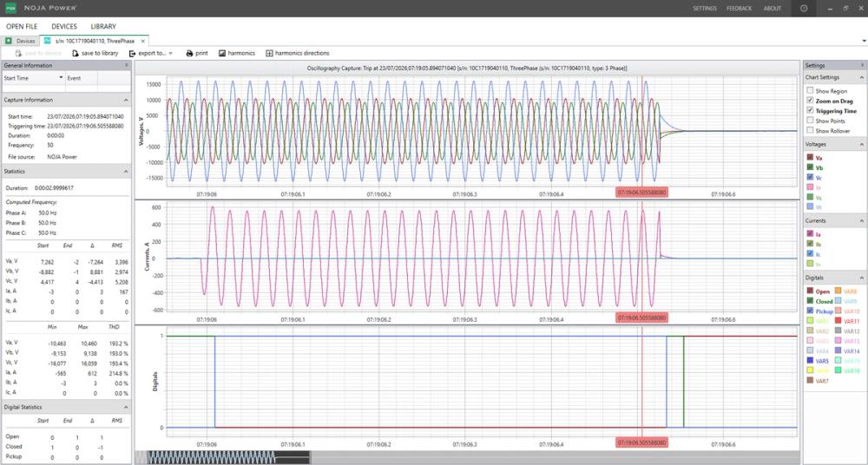
Task: Enable the VAR2 digital signal
Action: point(811,331)
